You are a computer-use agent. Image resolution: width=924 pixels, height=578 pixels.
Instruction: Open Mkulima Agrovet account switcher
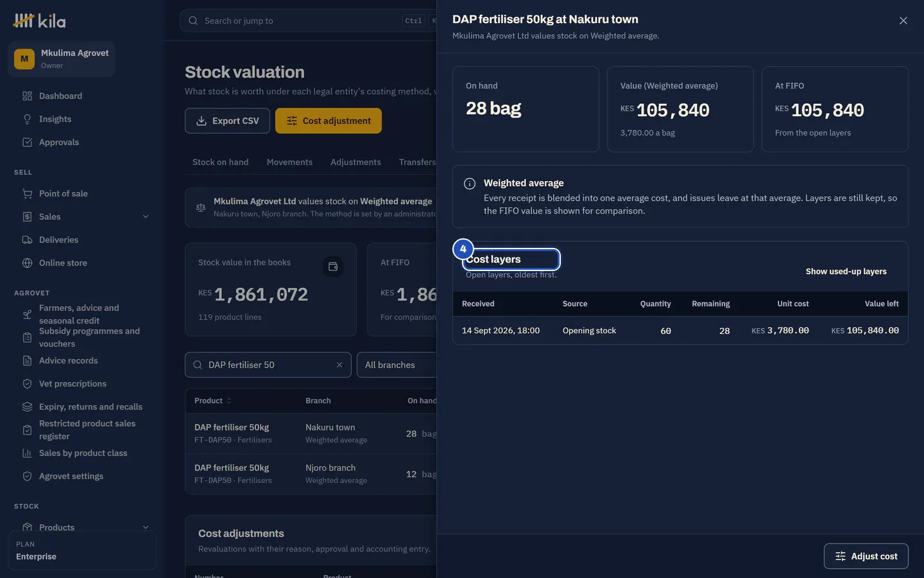[x=62, y=59]
